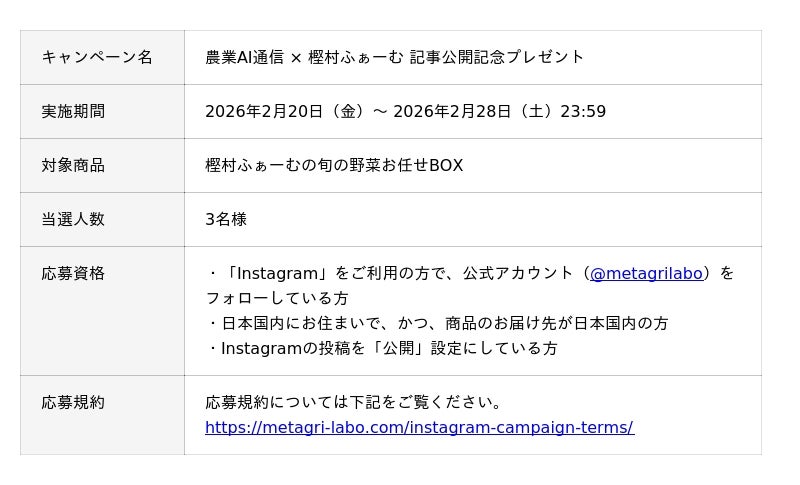Image resolution: width=800 pixels, height=485 pixels.
Task: Click the 3名様 winner count value
Action: (x=226, y=219)
